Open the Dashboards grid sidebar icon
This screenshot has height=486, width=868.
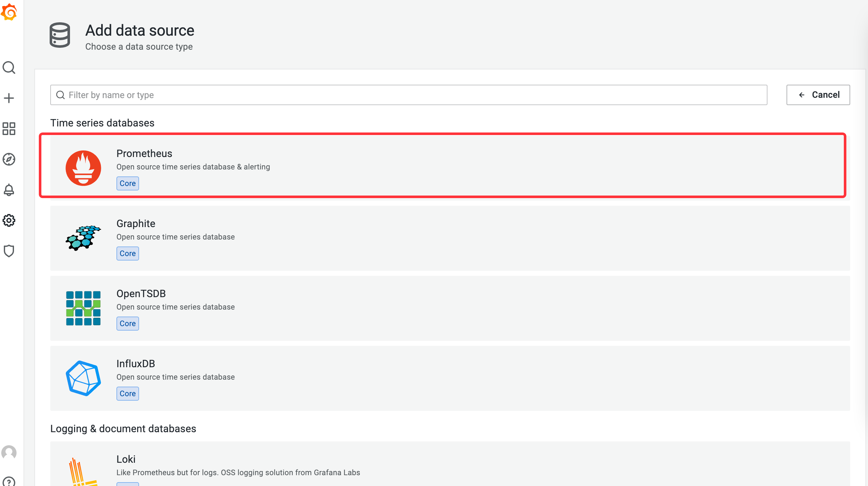(x=9, y=128)
